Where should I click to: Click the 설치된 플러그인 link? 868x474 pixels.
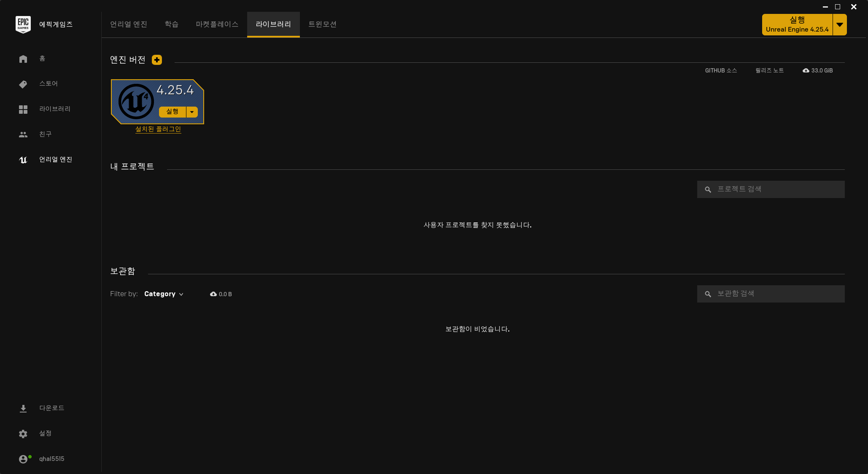[158, 129]
